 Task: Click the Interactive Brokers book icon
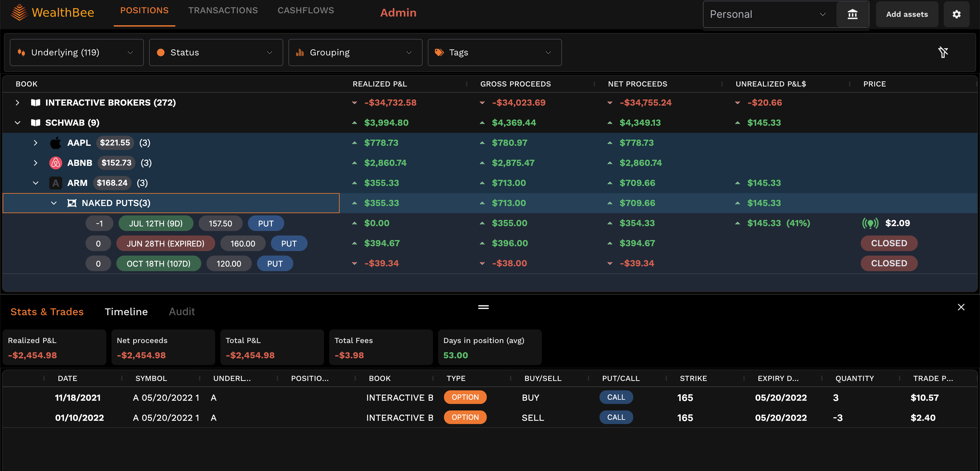tap(35, 103)
